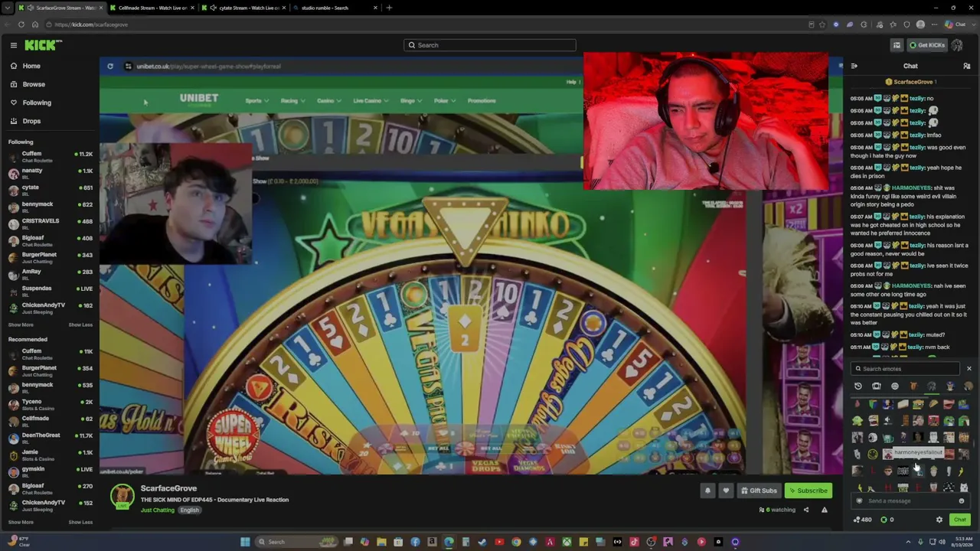Click ScarfaceGrove pinned name in chat header
The height and width of the screenshot is (551, 980).
pyautogui.click(x=913, y=82)
